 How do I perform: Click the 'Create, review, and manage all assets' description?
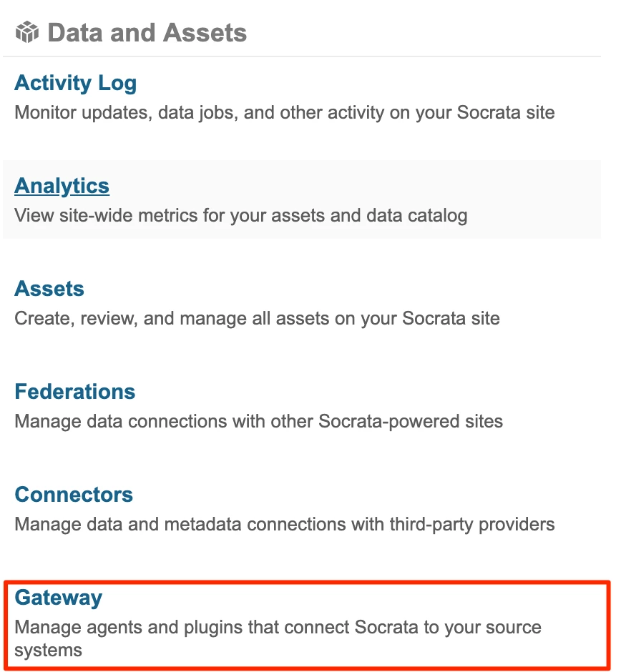257,318
